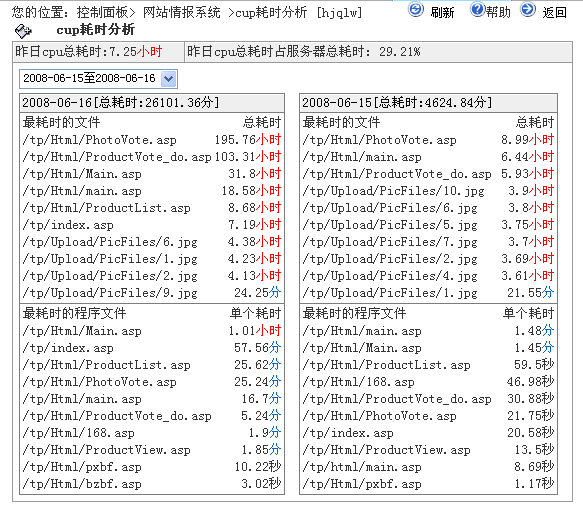Click /tp/Upload/PicFiles/5.jpg with 3.75小时
583x505 pixels.
(x=428, y=225)
